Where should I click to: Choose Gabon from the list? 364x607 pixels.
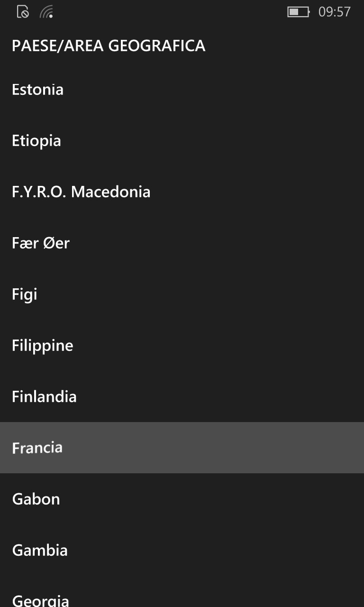click(182, 499)
